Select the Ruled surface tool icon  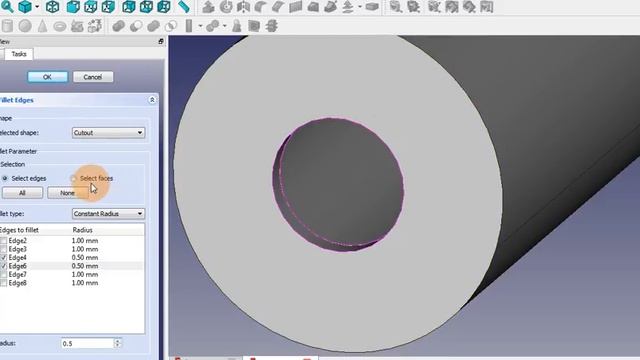click(296, 7)
